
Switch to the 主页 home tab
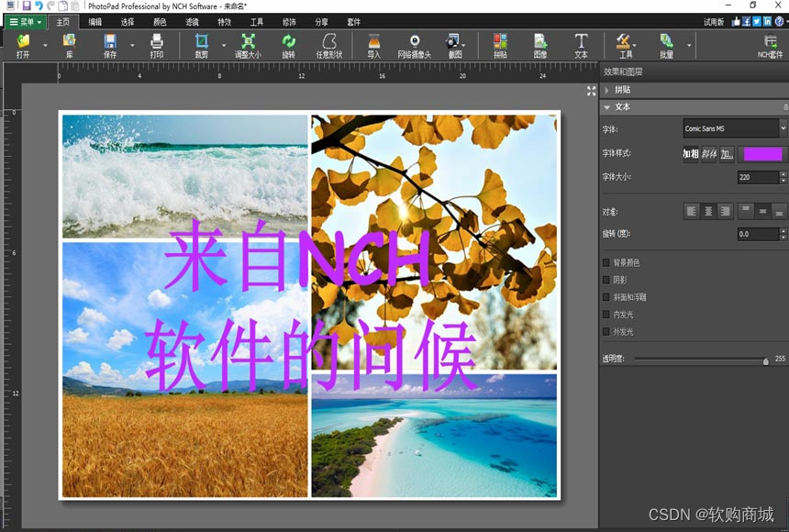(x=63, y=22)
